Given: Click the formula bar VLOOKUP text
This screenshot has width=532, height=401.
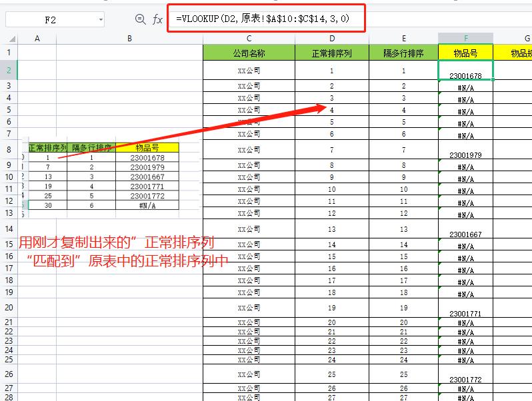Looking at the screenshot, I should [x=263, y=18].
